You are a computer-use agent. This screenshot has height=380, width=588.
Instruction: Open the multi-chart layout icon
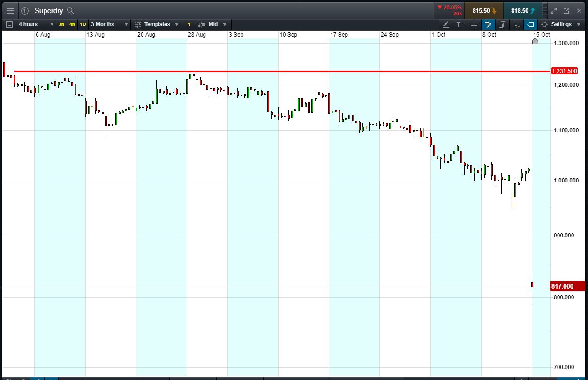tap(502, 24)
